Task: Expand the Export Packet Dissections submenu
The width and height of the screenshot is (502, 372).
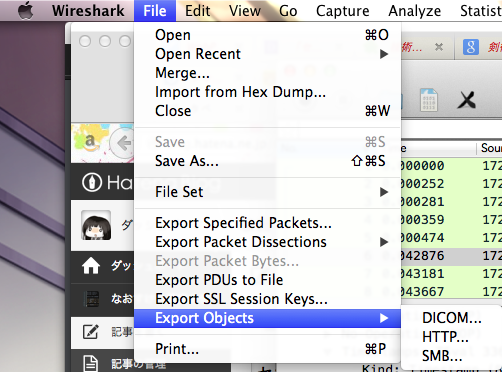Action: pos(267,242)
